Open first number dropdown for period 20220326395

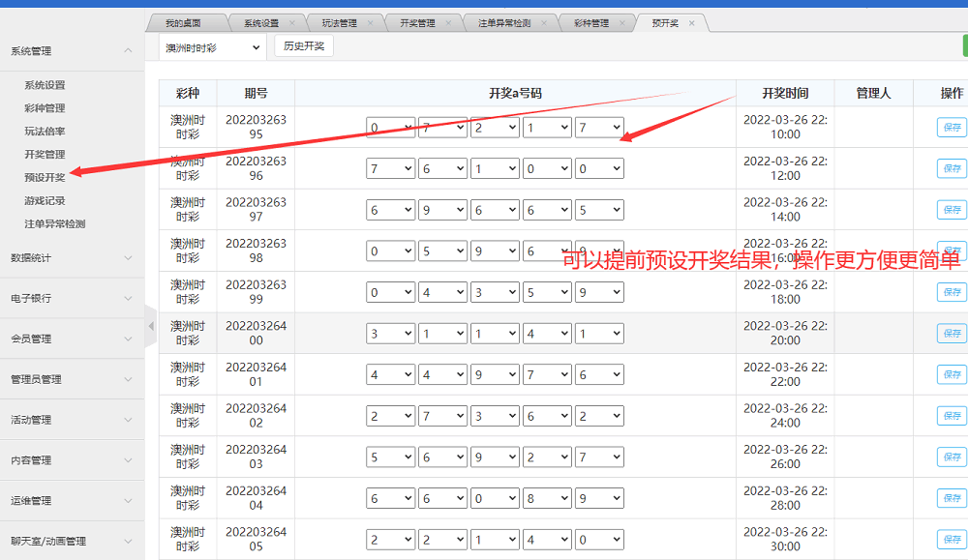(x=390, y=128)
